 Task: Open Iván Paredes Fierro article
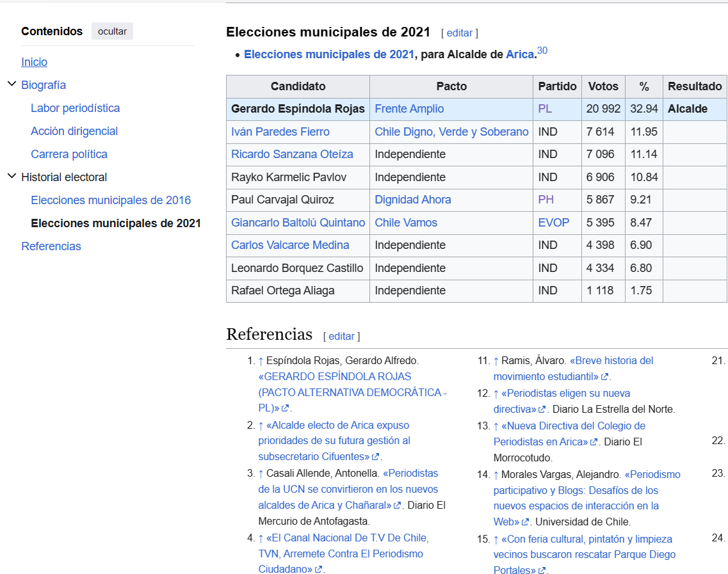(280, 132)
